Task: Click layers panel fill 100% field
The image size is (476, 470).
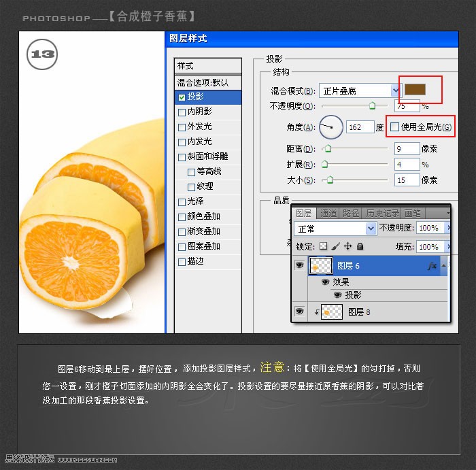Action: [x=430, y=246]
